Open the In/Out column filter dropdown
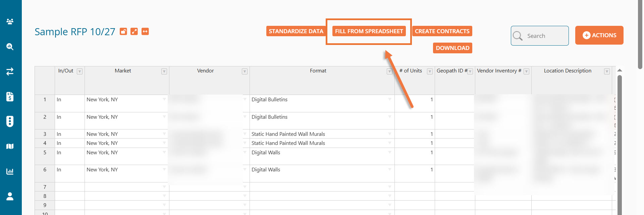Viewport: 644px width, 215px height. (x=79, y=71)
